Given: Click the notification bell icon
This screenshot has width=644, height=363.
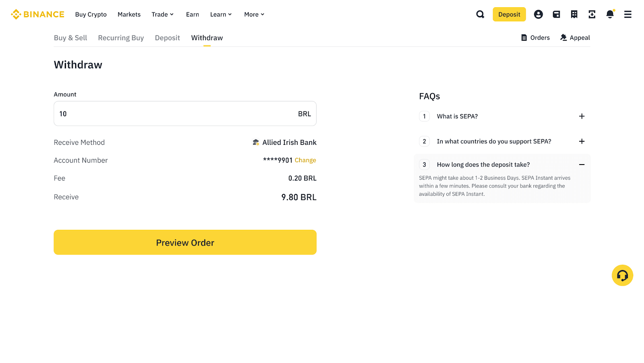Looking at the screenshot, I should pyautogui.click(x=610, y=14).
